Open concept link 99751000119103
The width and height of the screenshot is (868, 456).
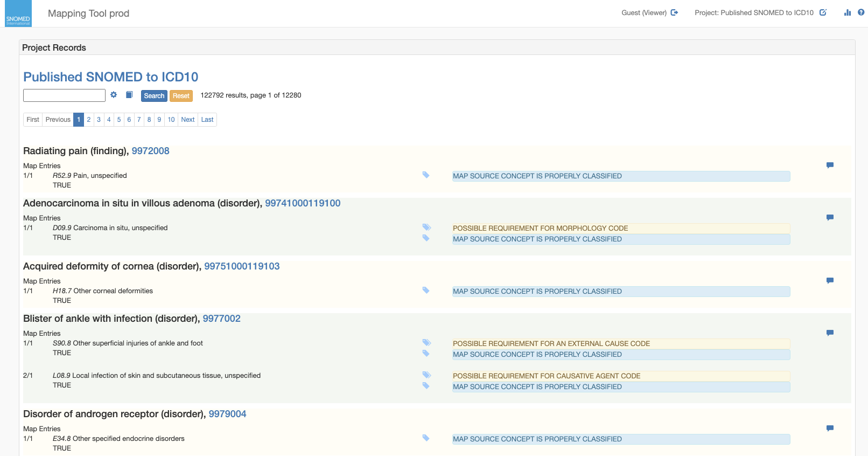[242, 266]
